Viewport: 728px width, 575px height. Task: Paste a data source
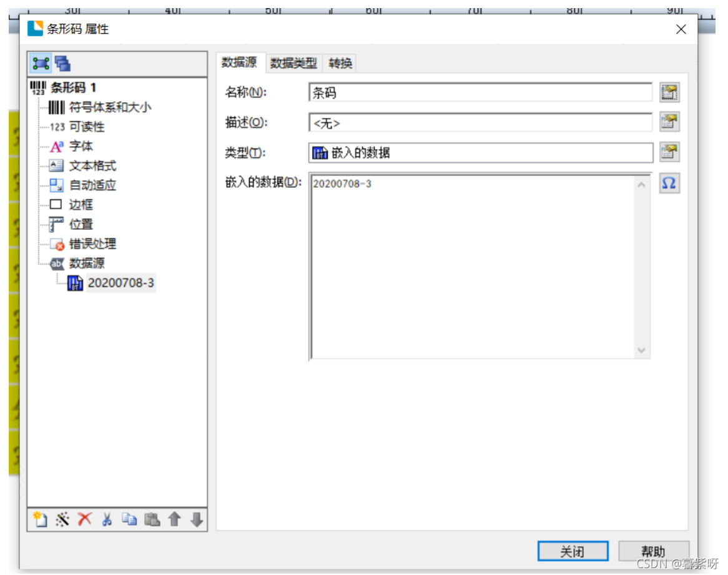[152, 519]
